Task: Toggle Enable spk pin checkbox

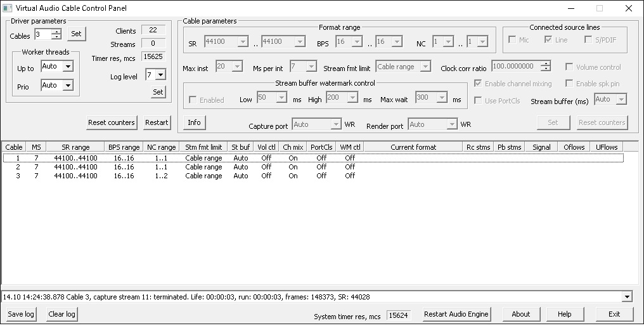Action: pos(569,84)
